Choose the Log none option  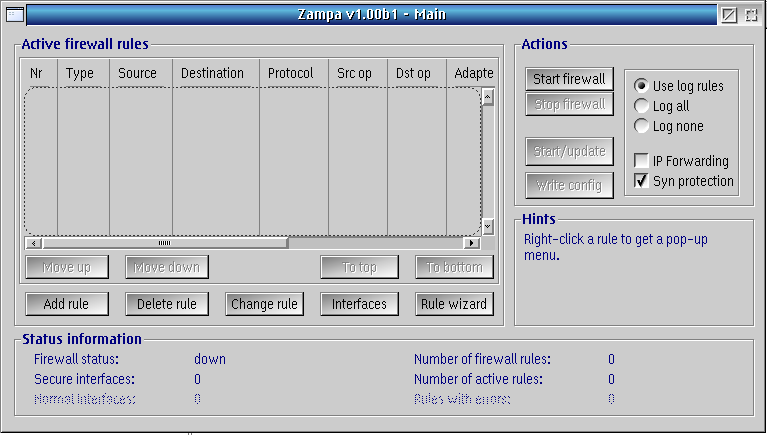click(641, 126)
